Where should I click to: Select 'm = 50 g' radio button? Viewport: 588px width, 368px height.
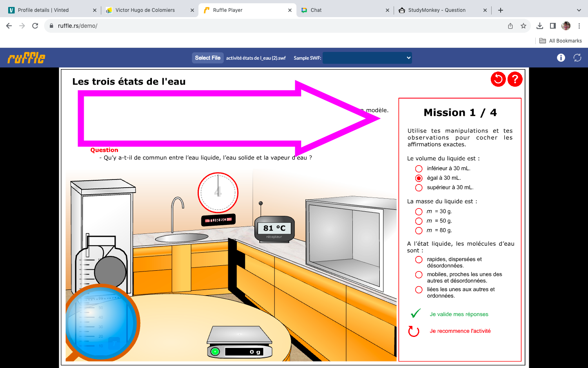pyautogui.click(x=419, y=221)
